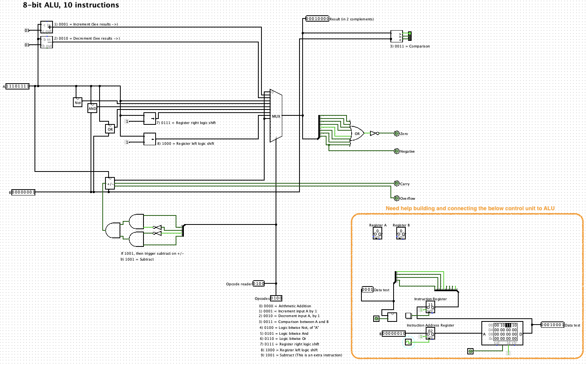The height and width of the screenshot is (365, 588).
Task: Select the Instruction Register showing 11
Action: pos(430,307)
